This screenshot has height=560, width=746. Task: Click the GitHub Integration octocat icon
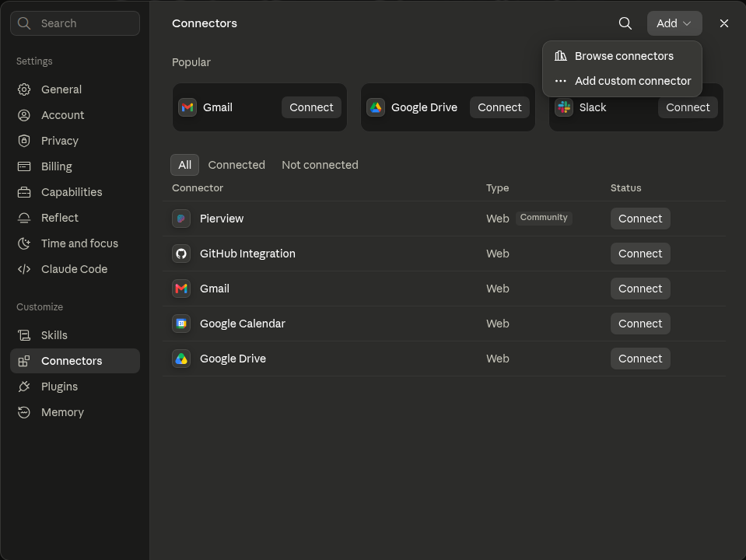(x=181, y=254)
